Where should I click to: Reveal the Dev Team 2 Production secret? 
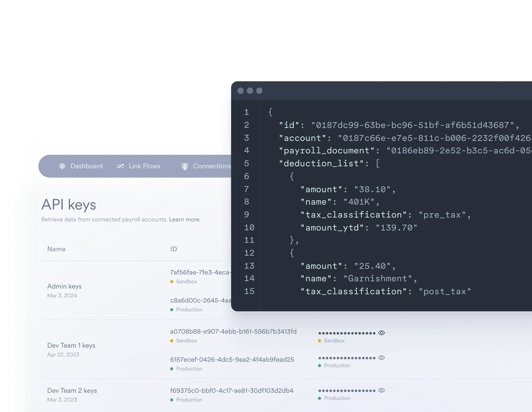tap(382, 390)
